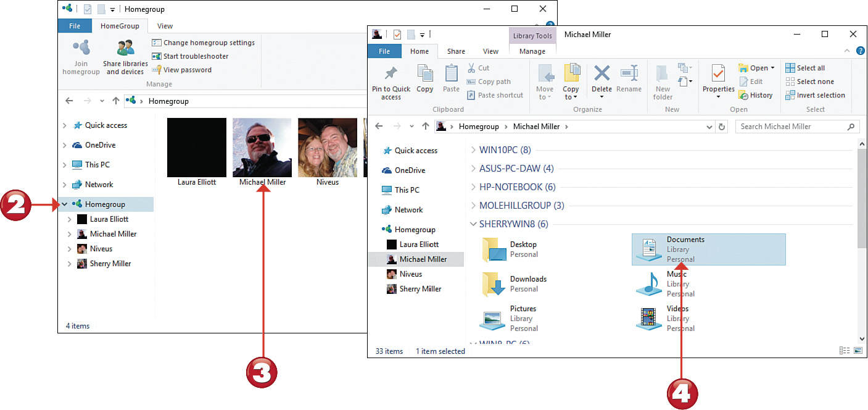The width and height of the screenshot is (868, 410).
Task: Expand the HP-NOTEBOOK (6) group
Action: tap(474, 187)
